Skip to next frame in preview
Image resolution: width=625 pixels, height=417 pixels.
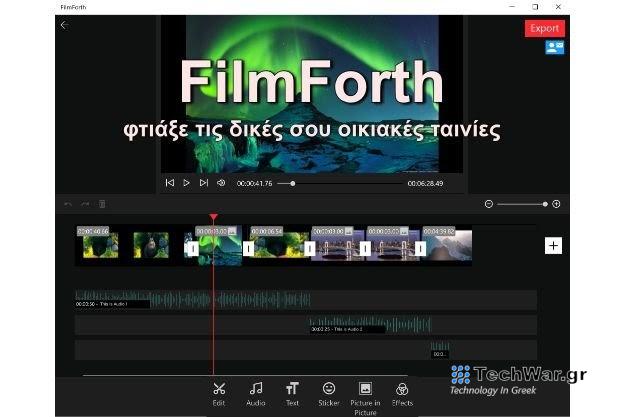[204, 183]
